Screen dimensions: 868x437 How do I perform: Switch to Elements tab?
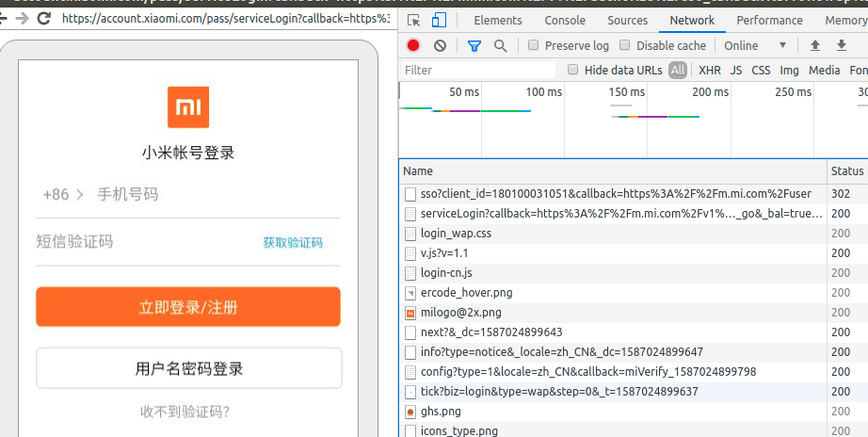pos(498,21)
